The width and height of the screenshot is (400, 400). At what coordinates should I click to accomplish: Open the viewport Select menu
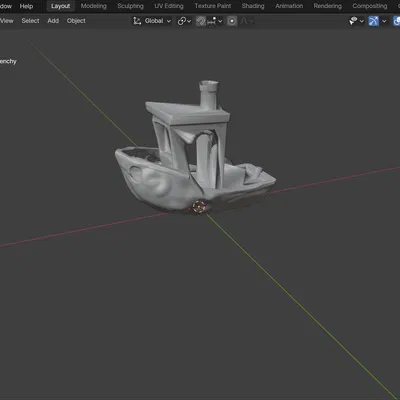pos(30,21)
